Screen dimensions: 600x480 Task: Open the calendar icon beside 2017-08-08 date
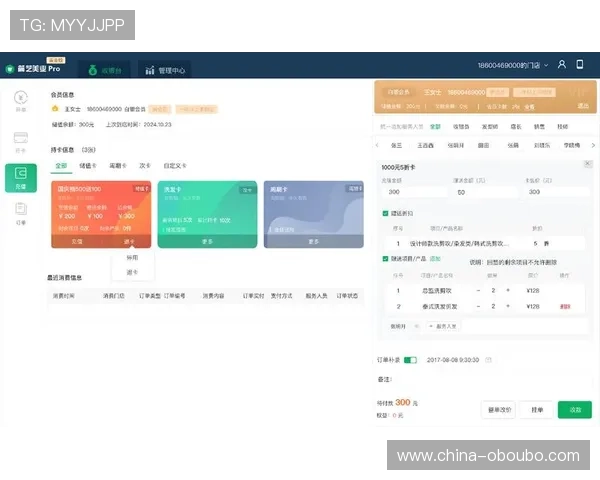488,360
